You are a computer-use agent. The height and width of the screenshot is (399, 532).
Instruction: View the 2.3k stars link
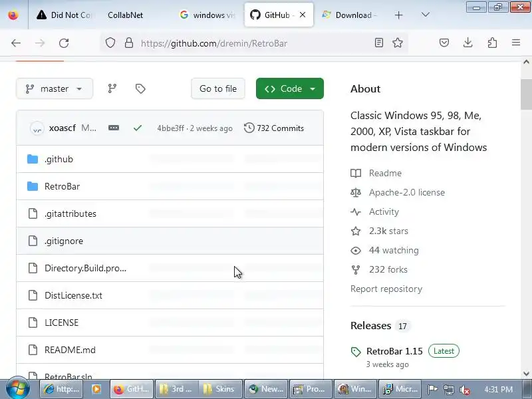pyautogui.click(x=388, y=231)
